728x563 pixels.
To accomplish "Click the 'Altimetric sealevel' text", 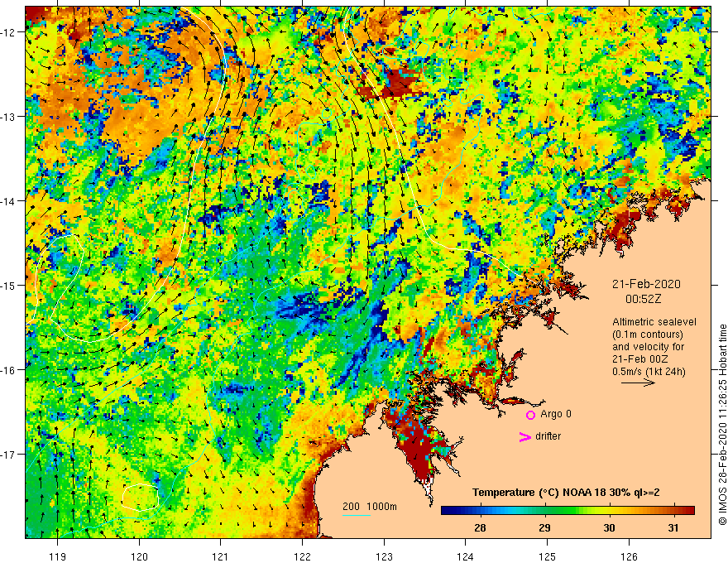I will 654,322.
